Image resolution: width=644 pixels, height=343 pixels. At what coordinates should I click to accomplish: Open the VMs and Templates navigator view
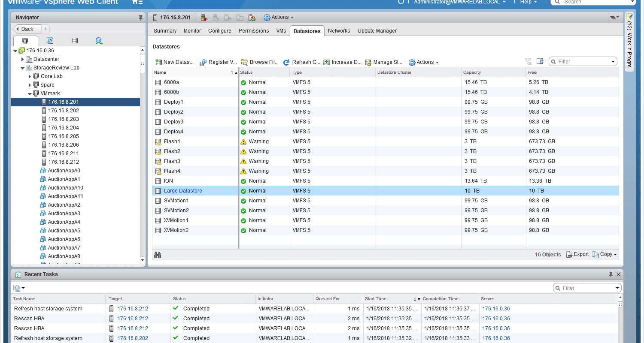coord(50,41)
